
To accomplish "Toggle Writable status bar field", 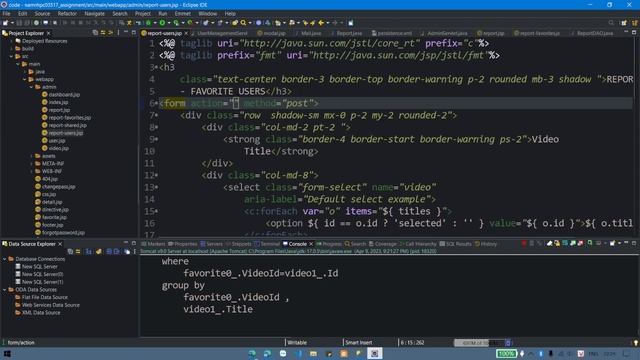I will click(297, 343).
